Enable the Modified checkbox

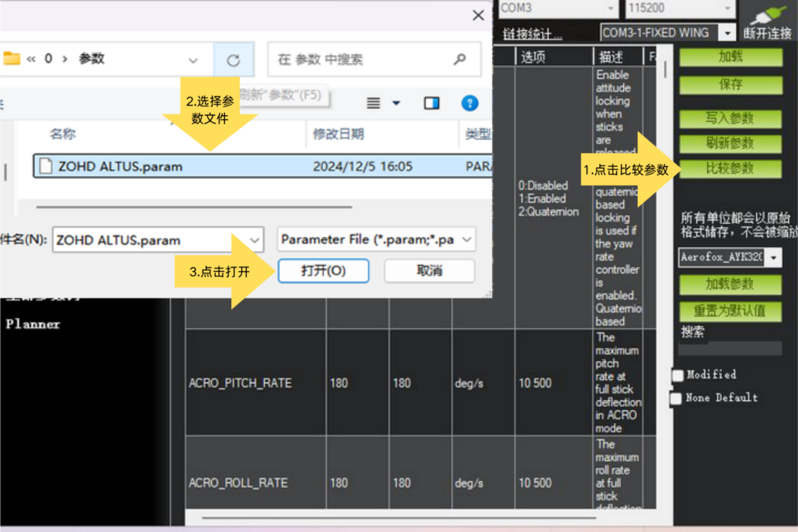(678, 375)
